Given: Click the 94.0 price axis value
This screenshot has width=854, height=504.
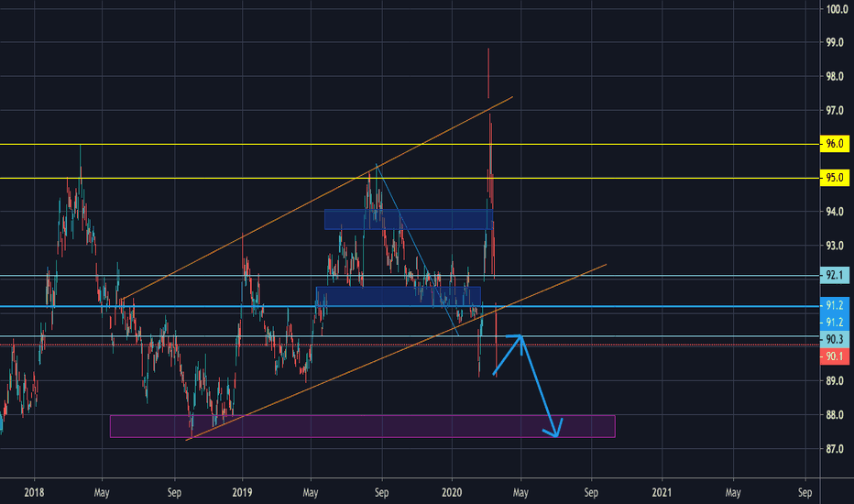Looking at the screenshot, I should pos(835,212).
